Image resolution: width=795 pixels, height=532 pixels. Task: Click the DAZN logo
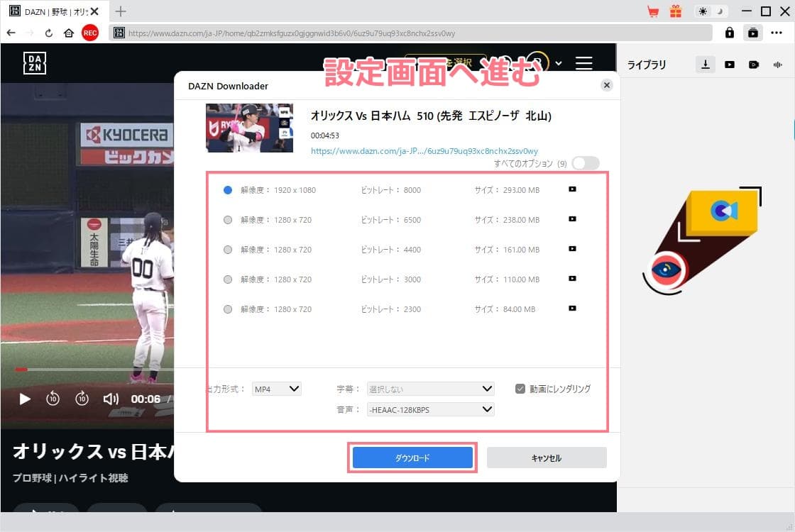tap(35, 63)
